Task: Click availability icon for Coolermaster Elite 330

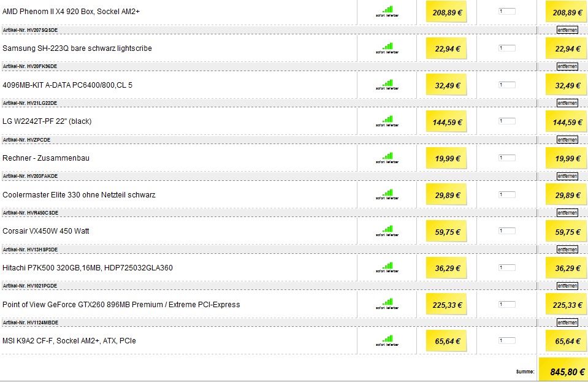Action: 387,194
